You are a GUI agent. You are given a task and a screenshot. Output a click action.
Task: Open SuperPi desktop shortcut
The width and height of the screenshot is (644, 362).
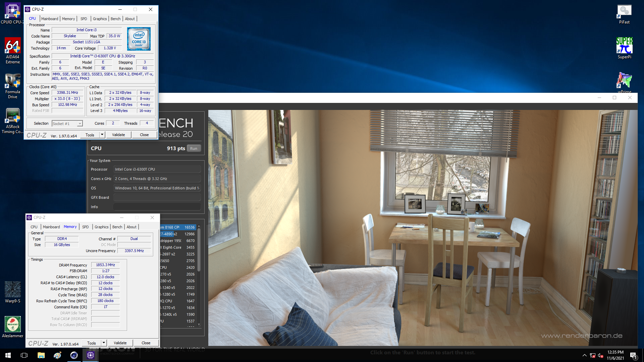tap(624, 48)
